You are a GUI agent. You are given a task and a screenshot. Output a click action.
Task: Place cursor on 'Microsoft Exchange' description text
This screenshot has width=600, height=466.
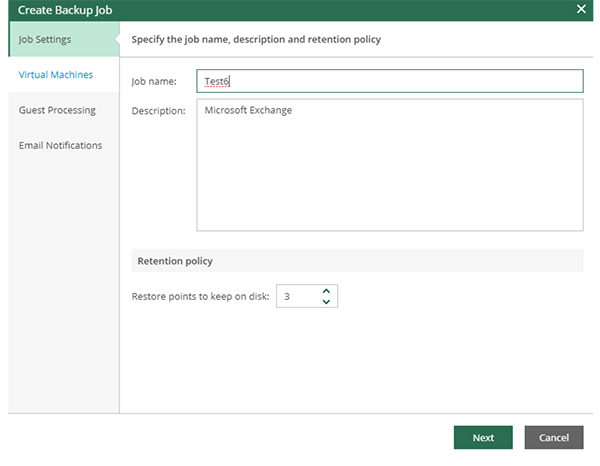tap(248, 111)
